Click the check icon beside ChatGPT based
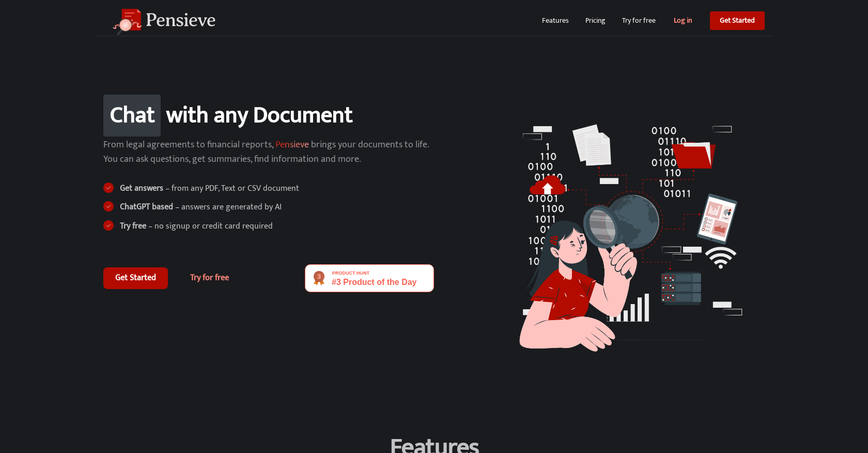The width and height of the screenshot is (868, 453). (109, 206)
